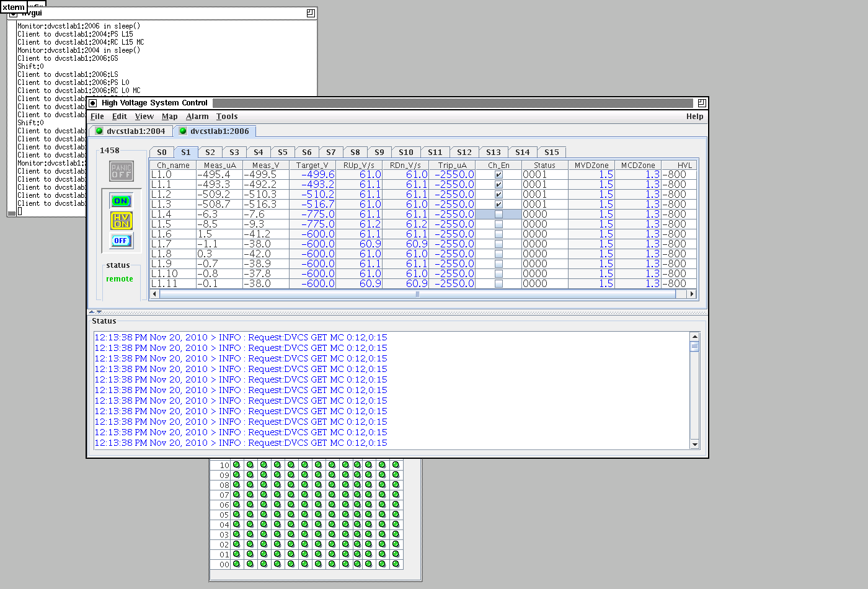The width and height of the screenshot is (868, 589).
Task: Open the File menu
Action: coord(97,117)
